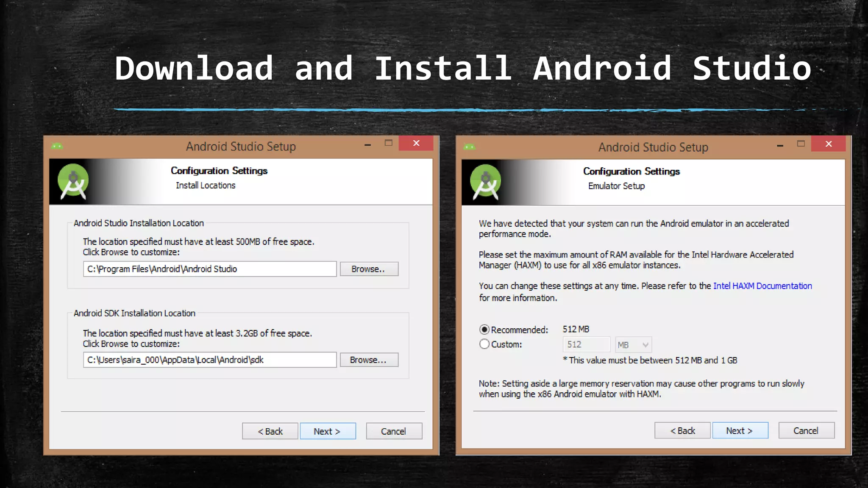Click the '512 MB' recommended value text
The image size is (868, 488).
(576, 329)
